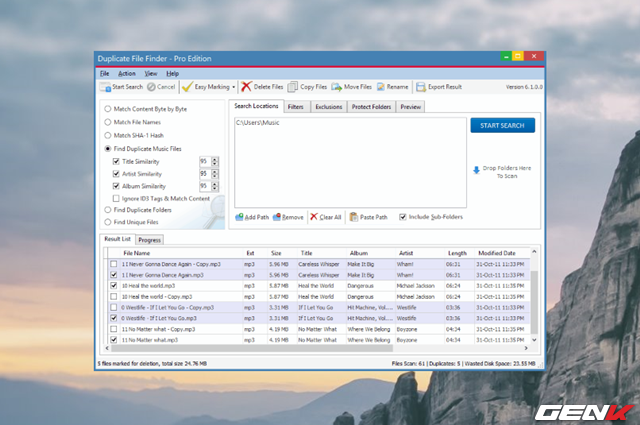The height and width of the screenshot is (425, 640).
Task: Uncheck '10 Heal the world.mp3' checkbox
Action: (113, 286)
